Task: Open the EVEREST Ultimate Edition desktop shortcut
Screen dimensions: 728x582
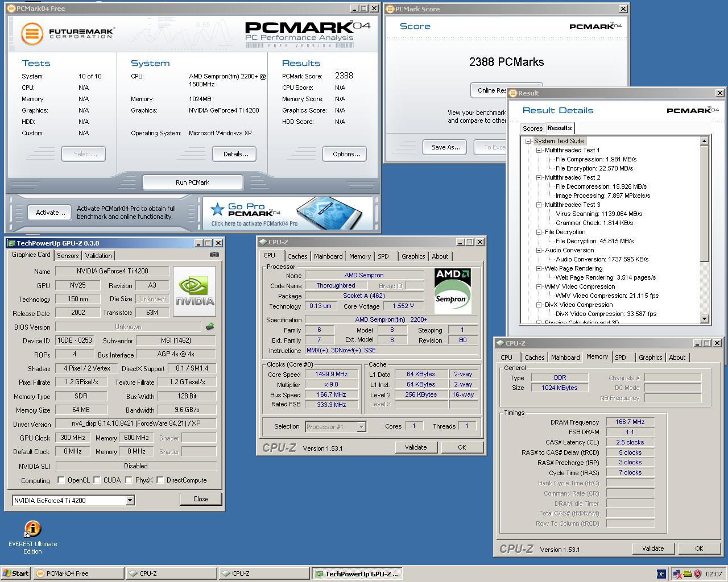Action: (x=32, y=538)
